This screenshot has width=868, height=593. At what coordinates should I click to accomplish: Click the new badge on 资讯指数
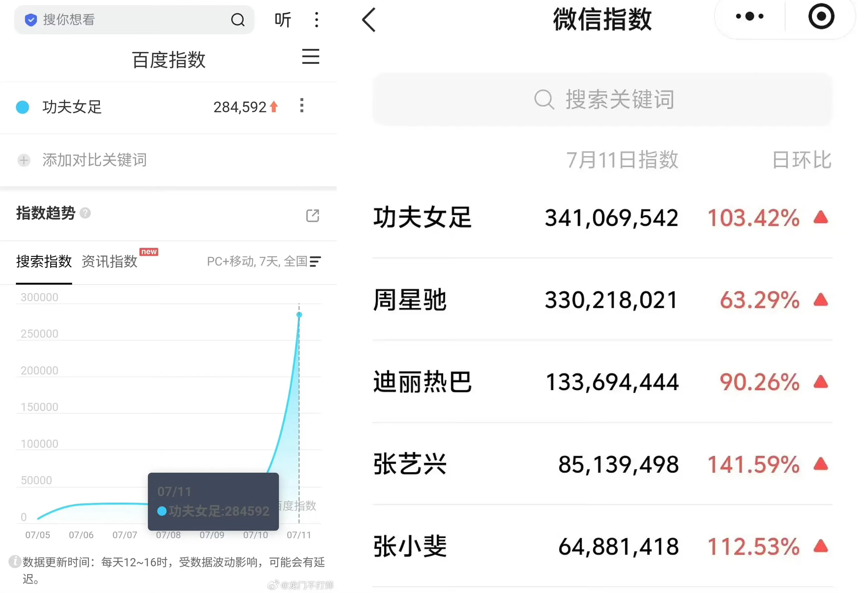click(149, 252)
